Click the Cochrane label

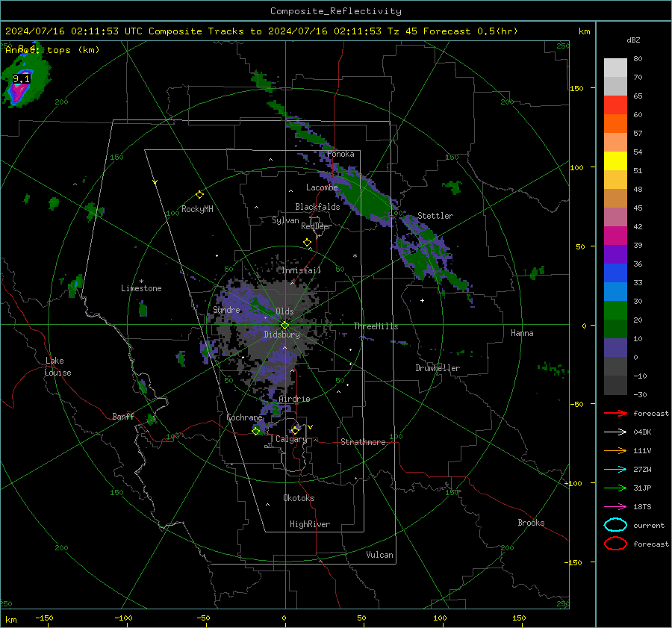pyautogui.click(x=244, y=417)
